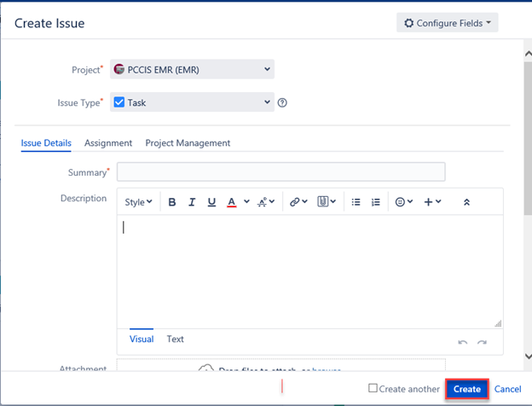The height and width of the screenshot is (406, 532).
Task: Click the Issue Type help icon
Action: [x=282, y=102]
